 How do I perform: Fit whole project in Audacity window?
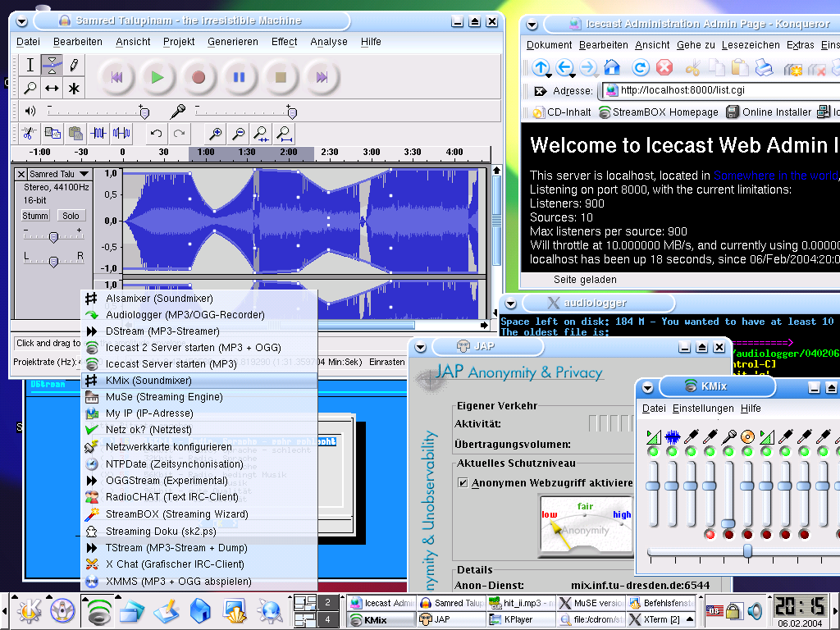coord(285,134)
